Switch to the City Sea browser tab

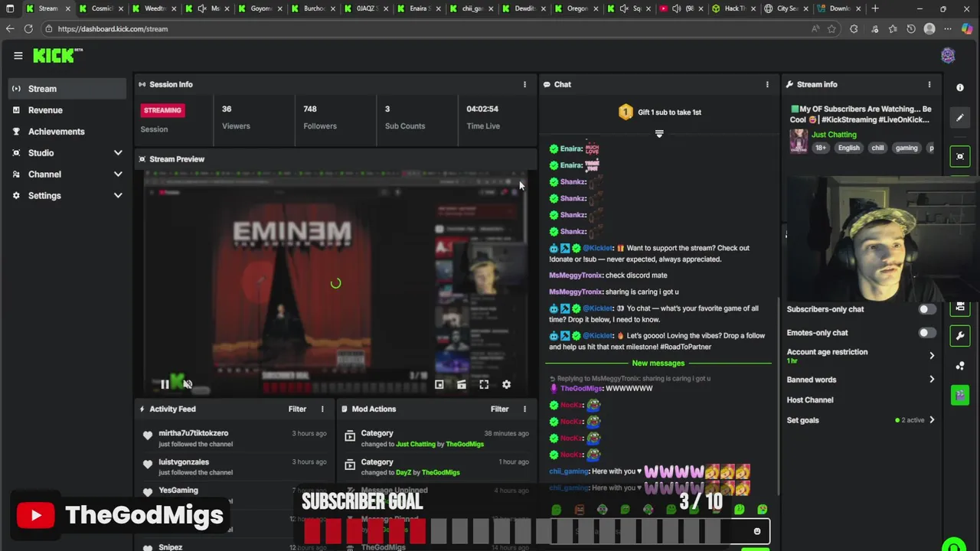[x=786, y=8]
